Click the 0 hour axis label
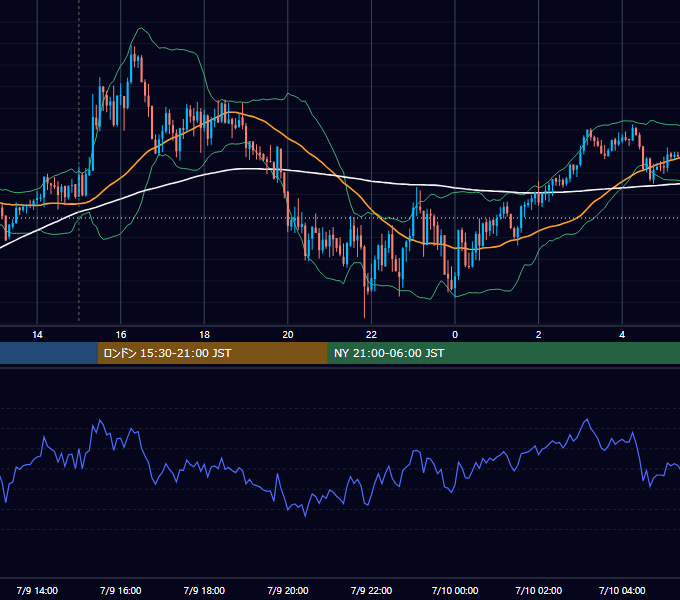The width and height of the screenshot is (680, 600). (x=455, y=335)
